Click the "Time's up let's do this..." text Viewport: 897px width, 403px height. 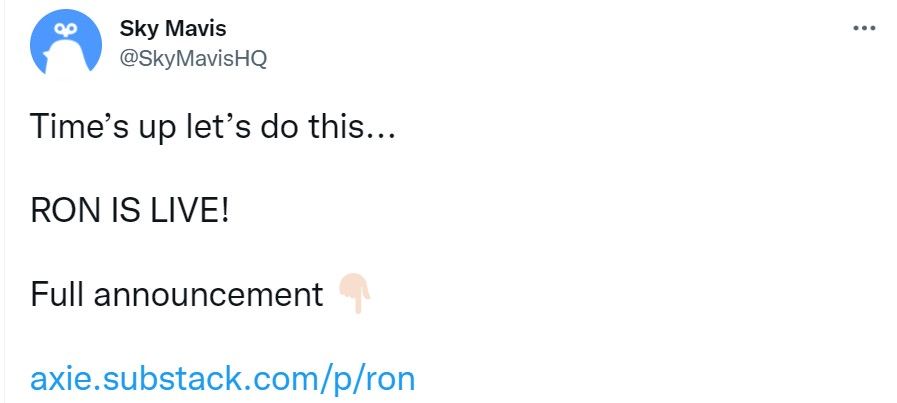pyautogui.click(x=212, y=127)
